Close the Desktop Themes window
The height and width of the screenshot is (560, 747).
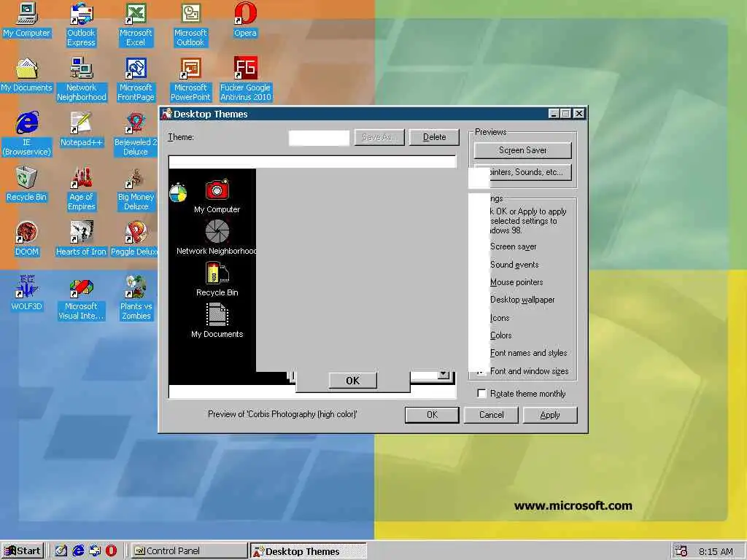click(x=578, y=113)
